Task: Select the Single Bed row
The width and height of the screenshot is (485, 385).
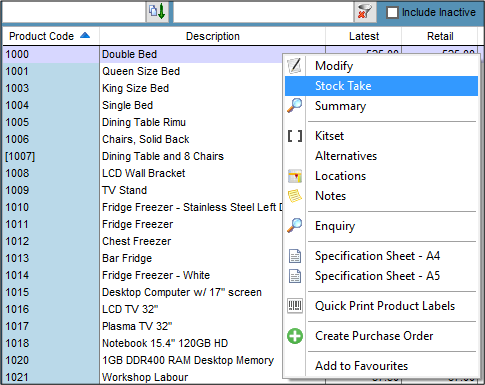Action: pos(142,105)
